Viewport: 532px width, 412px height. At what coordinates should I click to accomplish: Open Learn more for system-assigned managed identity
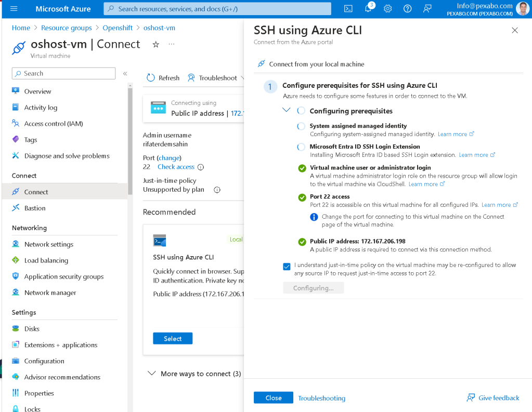pyautogui.click(x=456, y=134)
